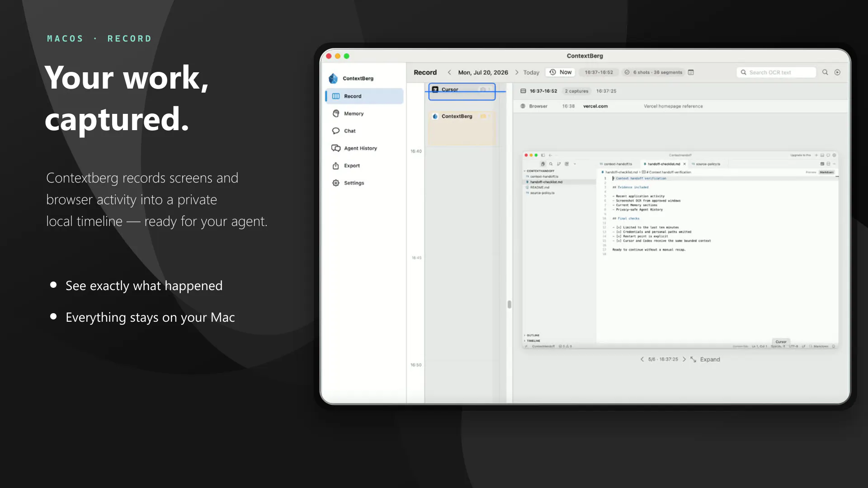
Task: Expand the TIMELINE section in the captured editor
Action: pos(533,341)
